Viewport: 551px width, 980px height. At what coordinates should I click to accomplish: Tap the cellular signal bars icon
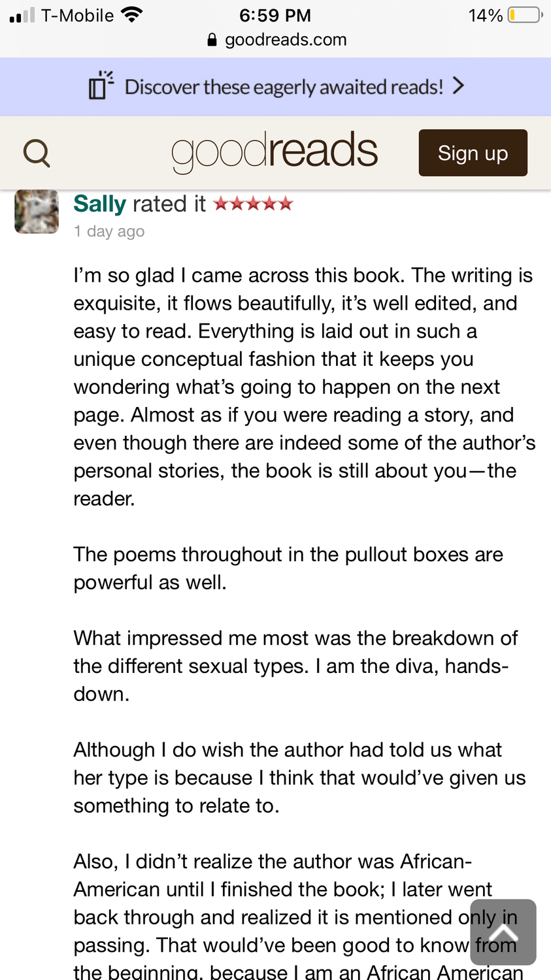pos(22,15)
